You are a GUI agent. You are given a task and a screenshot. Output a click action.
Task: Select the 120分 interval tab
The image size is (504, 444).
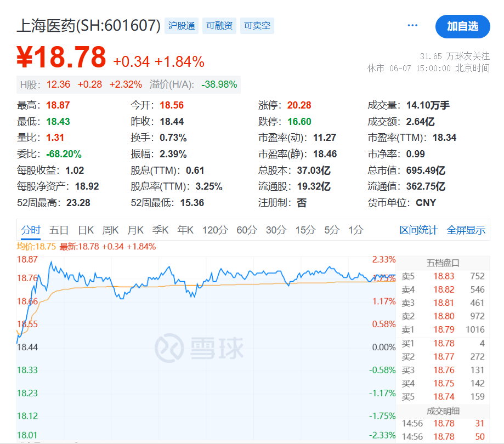[215, 230]
